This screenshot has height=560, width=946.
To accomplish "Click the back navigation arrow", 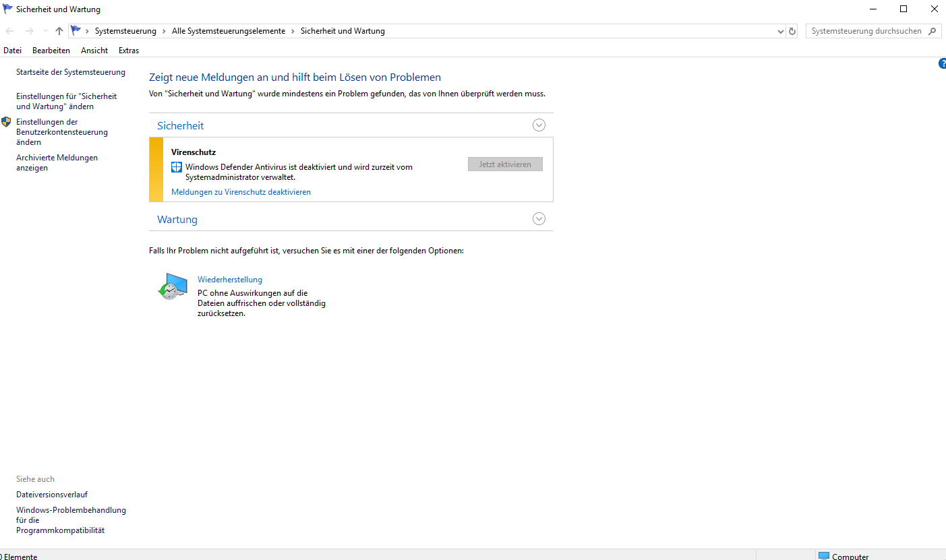I will pyautogui.click(x=9, y=31).
